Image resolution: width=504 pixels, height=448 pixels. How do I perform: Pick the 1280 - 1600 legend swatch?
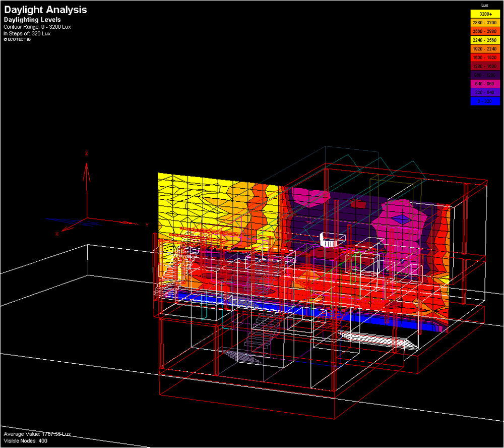click(x=485, y=66)
